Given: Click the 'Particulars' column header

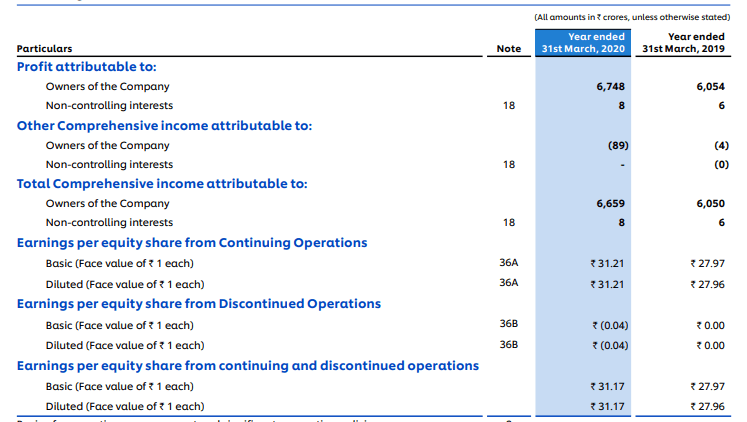Looking at the screenshot, I should [44, 48].
